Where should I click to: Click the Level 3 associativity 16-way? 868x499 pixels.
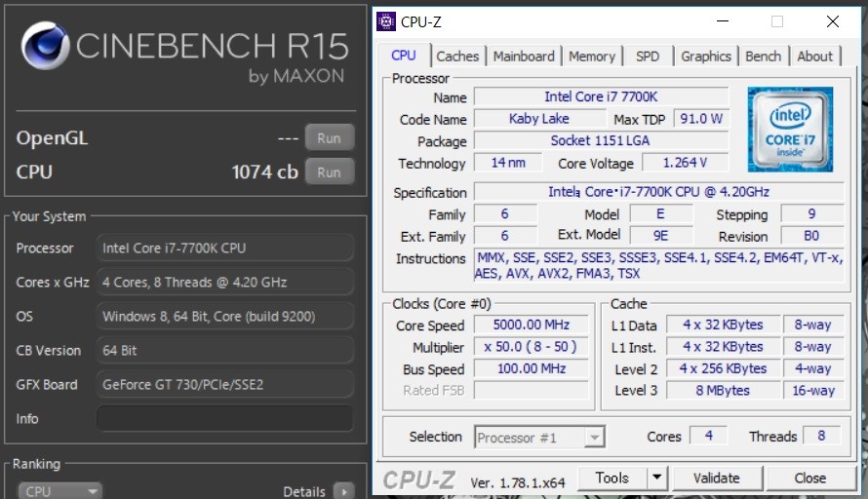813,391
